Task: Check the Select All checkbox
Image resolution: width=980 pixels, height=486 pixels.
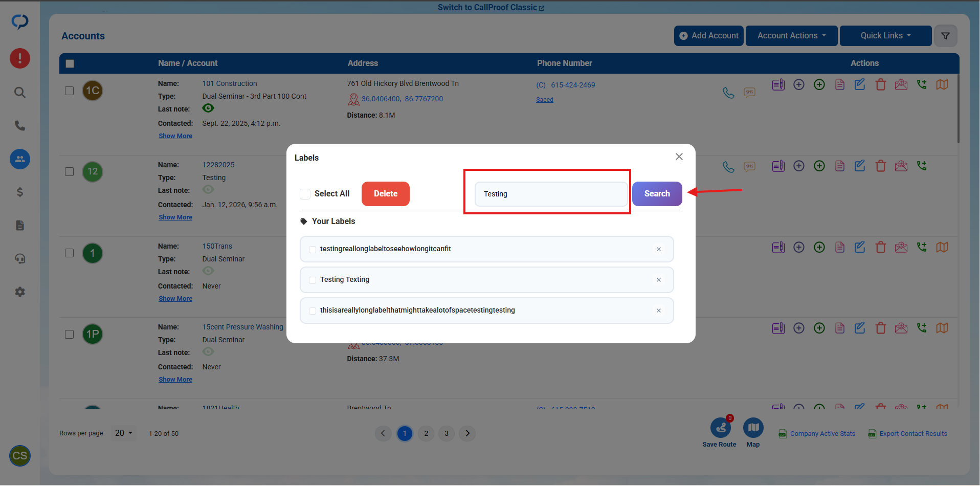Action: pos(305,194)
